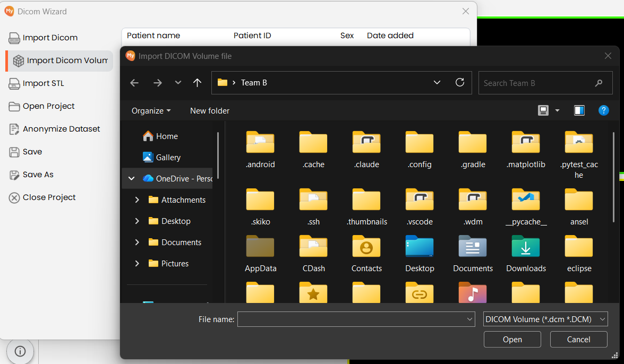Select the .android folder

260,150
